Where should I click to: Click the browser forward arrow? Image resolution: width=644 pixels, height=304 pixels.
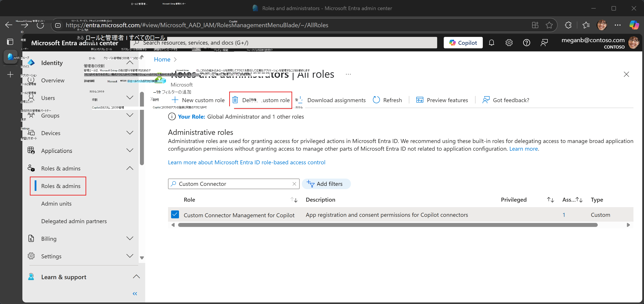click(x=25, y=25)
